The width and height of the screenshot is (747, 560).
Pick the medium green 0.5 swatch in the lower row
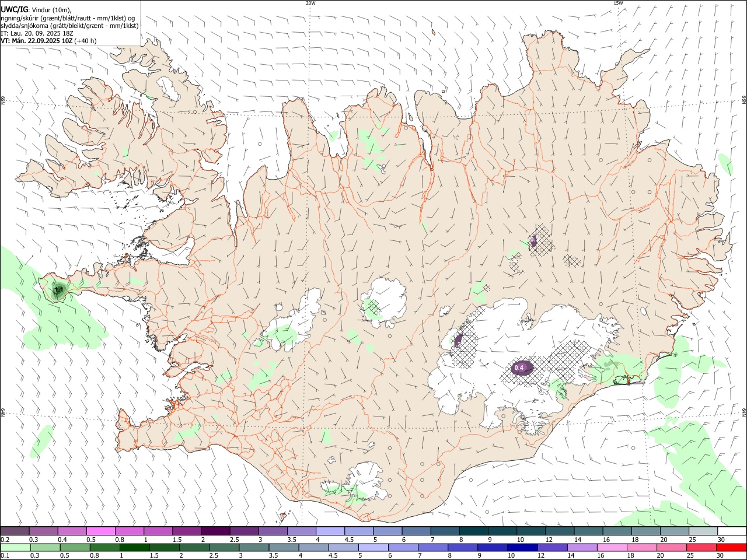point(75,547)
